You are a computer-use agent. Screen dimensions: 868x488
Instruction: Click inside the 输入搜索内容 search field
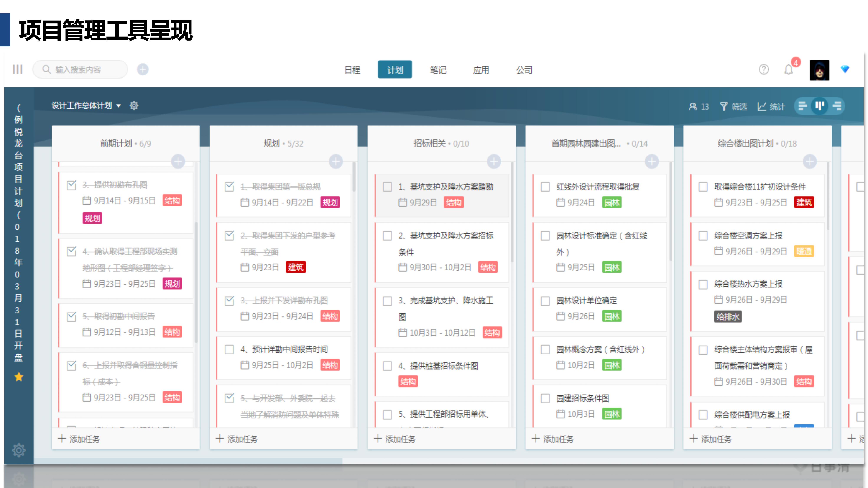[80, 69]
